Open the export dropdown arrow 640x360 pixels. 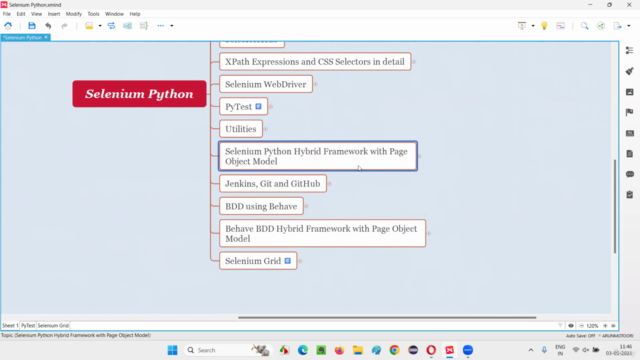tap(629, 26)
